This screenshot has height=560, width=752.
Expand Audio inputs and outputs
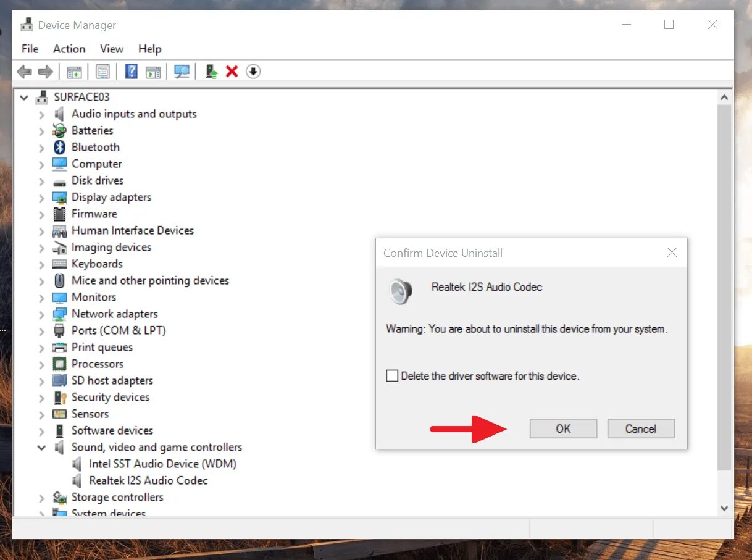tap(41, 114)
